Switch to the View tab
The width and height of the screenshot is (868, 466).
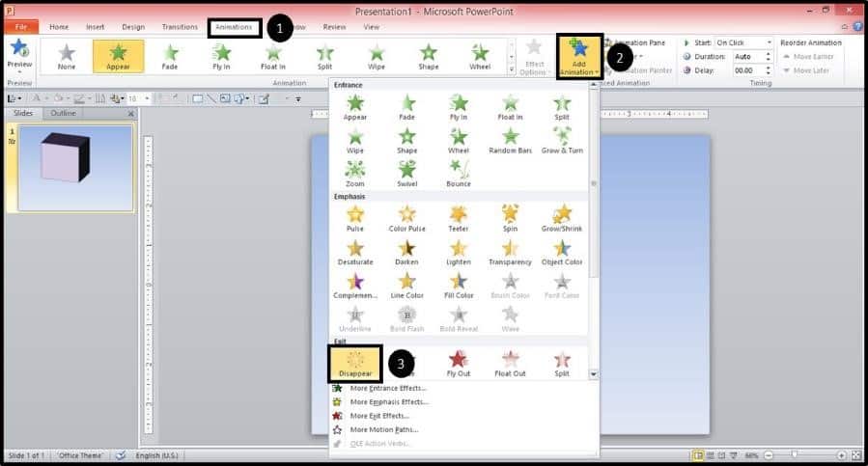[372, 27]
